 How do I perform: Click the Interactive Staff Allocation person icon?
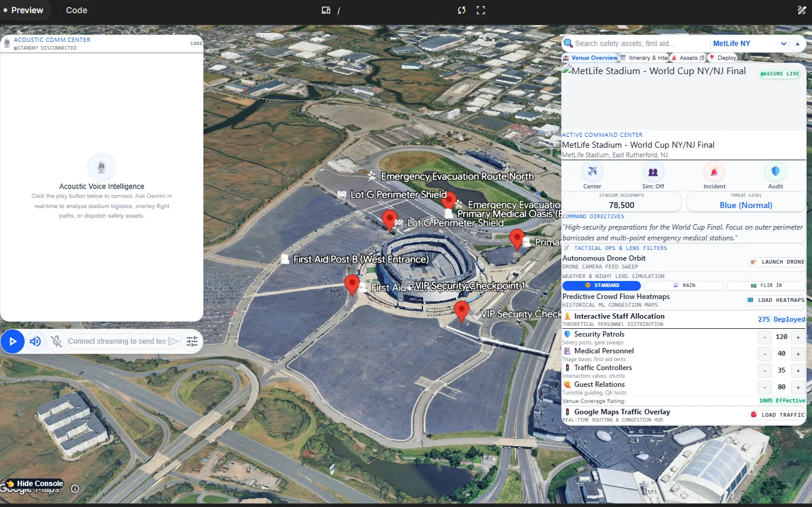567,316
